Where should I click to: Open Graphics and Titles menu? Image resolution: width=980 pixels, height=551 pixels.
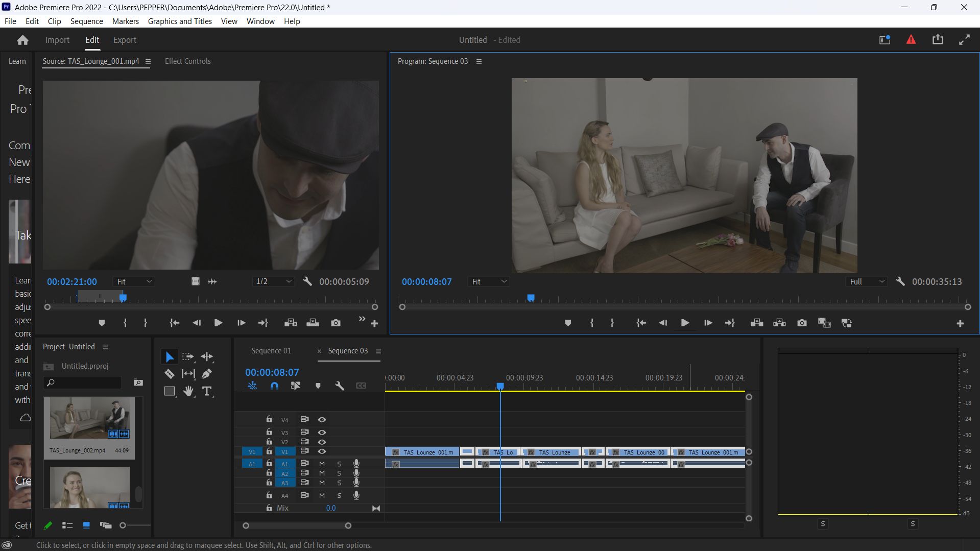[x=180, y=21]
